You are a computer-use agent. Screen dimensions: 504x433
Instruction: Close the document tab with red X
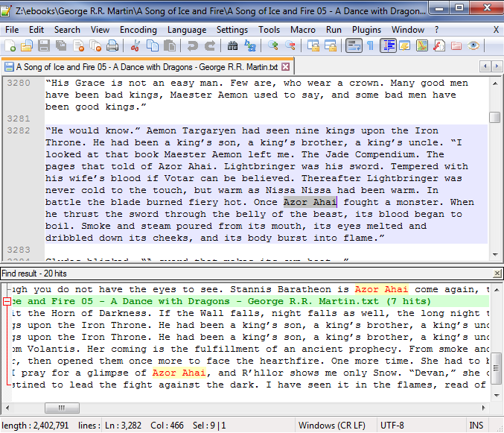tap(285, 66)
